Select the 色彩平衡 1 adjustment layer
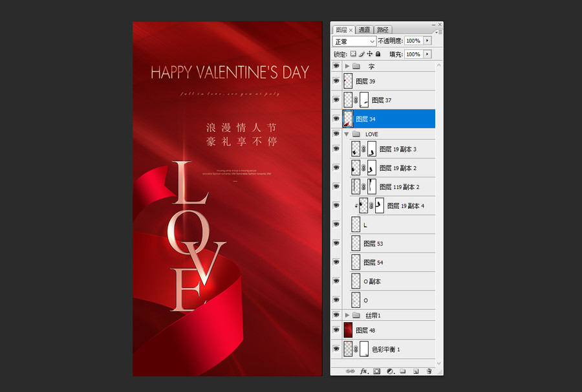 (x=389, y=349)
